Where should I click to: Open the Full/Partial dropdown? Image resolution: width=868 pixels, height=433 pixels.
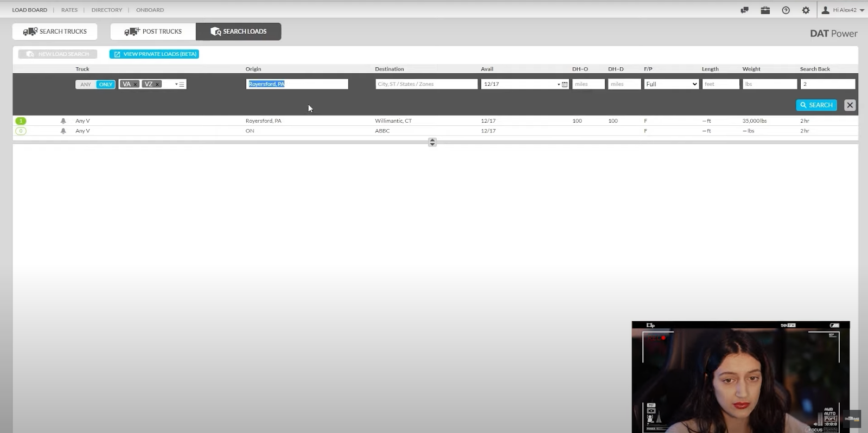click(x=671, y=84)
